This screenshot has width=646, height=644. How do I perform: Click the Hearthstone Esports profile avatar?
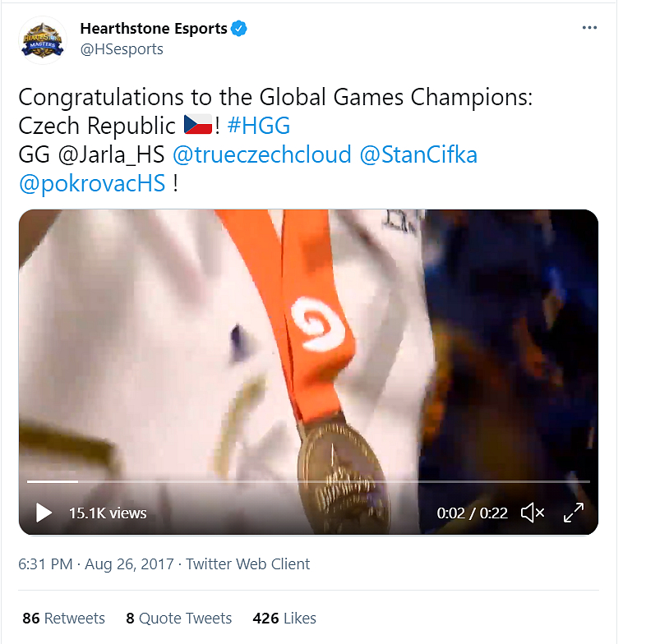coord(43,39)
